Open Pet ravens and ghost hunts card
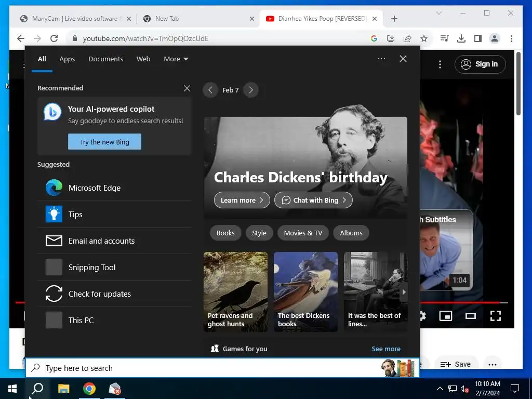Screen dimensions: 532x399 [x=235, y=292]
